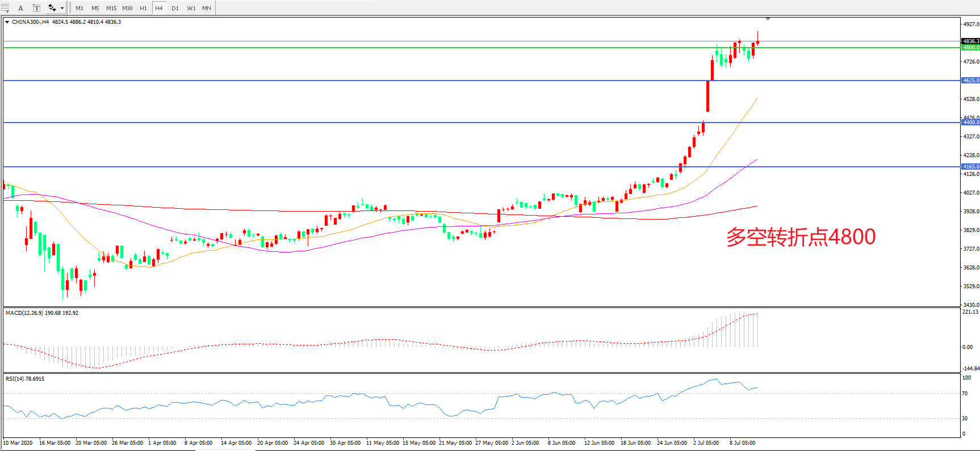
Task: Select the Text Label tool icon
Action: click(x=36, y=8)
